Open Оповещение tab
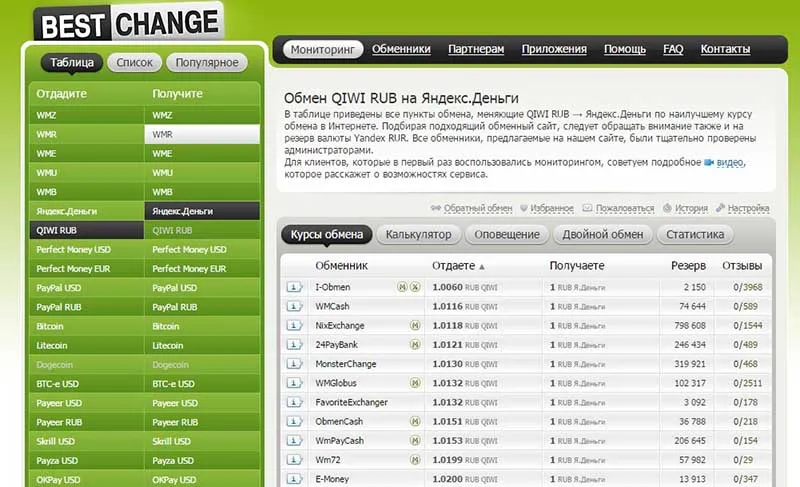This screenshot has height=487, width=800. 507,235
